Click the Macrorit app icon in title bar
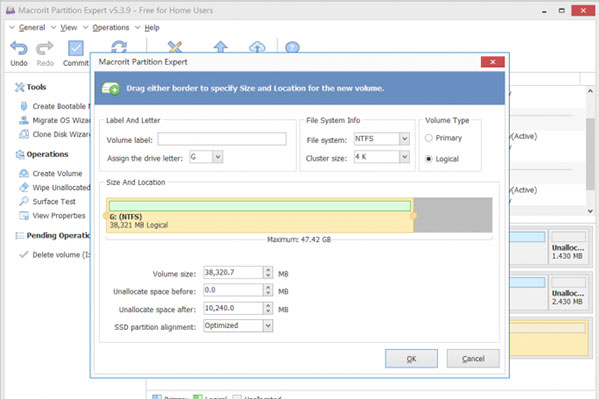Image resolution: width=600 pixels, height=399 pixels. pos(10,10)
